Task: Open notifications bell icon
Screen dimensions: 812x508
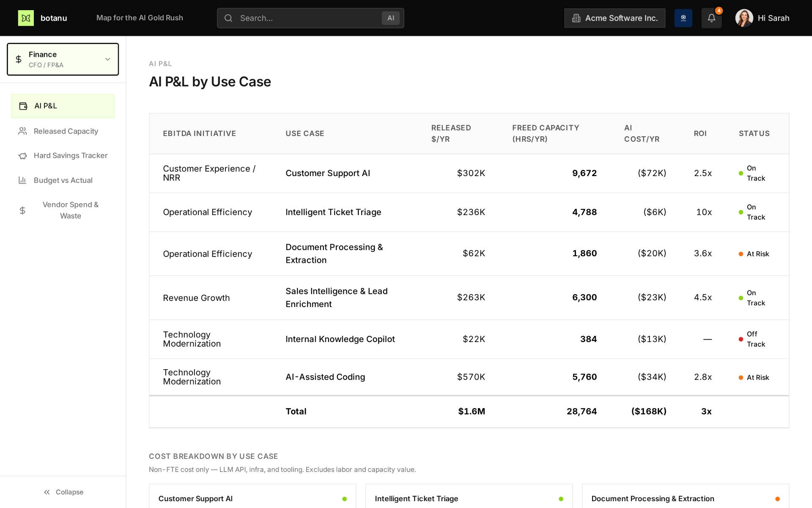Action: pyautogui.click(x=711, y=18)
